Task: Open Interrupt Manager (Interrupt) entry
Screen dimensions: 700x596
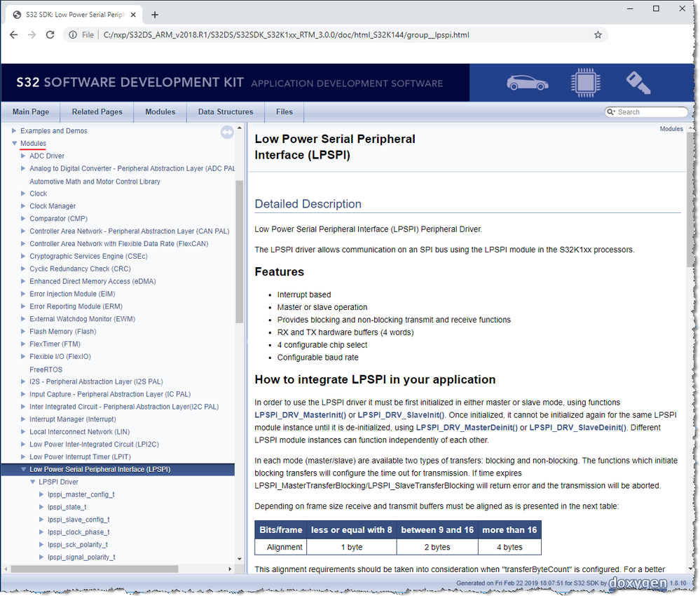Action: point(73,419)
